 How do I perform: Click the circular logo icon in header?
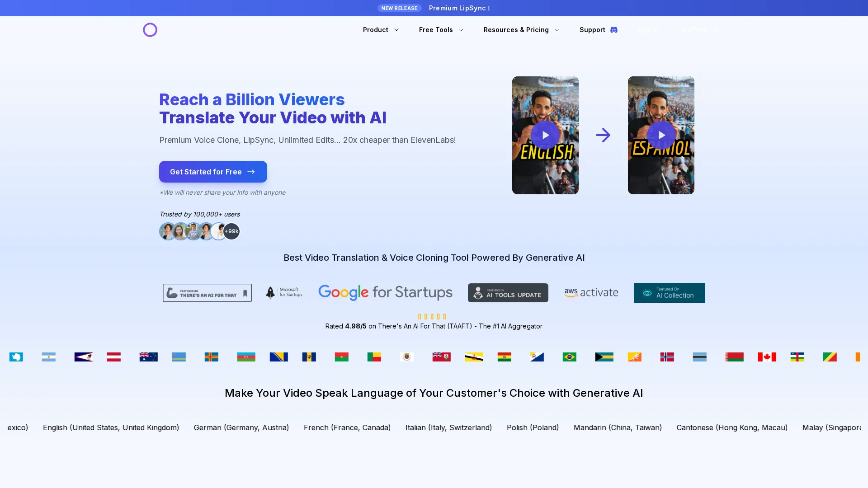(150, 30)
